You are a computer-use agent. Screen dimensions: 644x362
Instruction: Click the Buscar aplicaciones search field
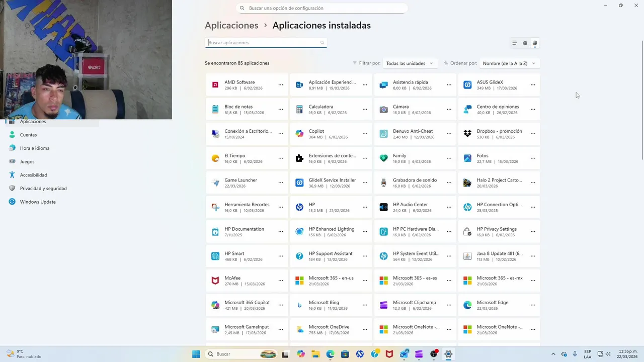266,43
